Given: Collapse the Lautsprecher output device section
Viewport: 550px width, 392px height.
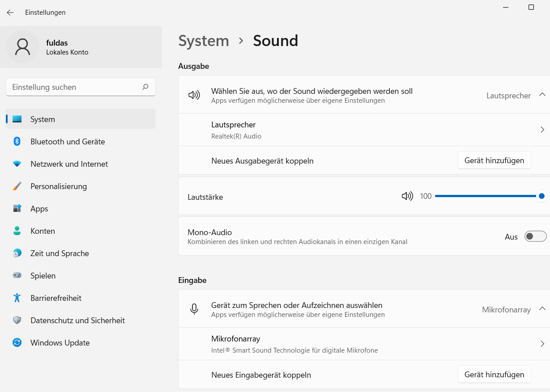Looking at the screenshot, I should [x=542, y=95].
